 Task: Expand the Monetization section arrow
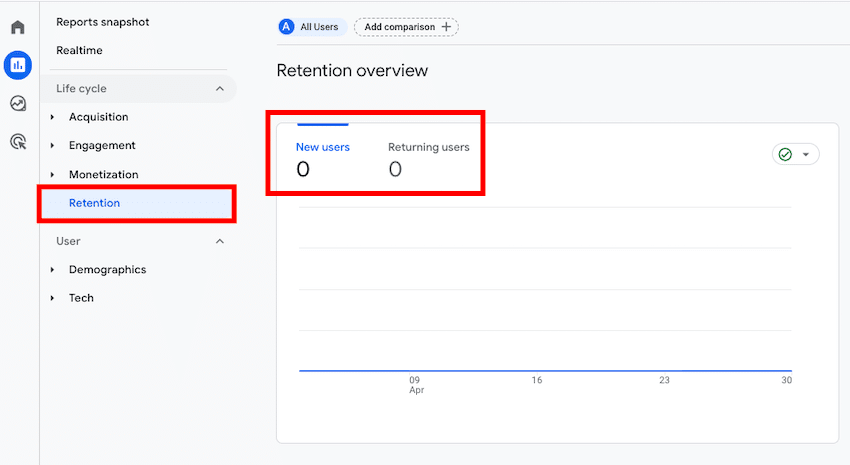pos(53,175)
